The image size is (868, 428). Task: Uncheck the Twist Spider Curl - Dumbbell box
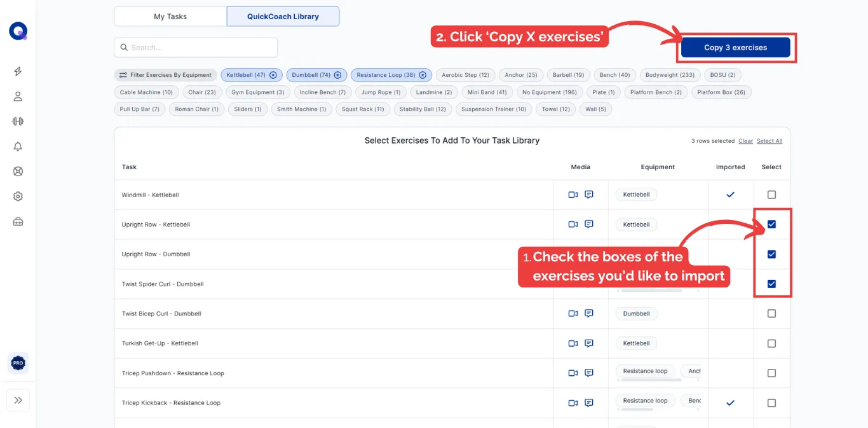pos(771,284)
